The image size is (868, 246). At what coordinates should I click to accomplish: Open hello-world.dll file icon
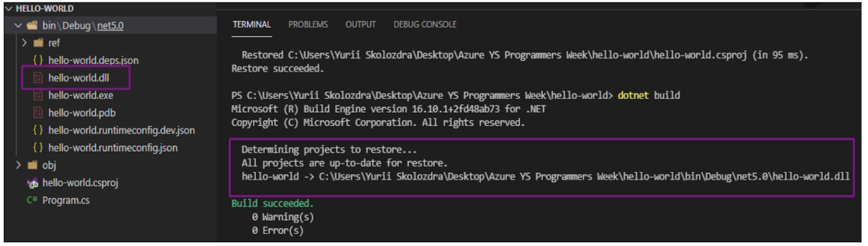coord(37,78)
